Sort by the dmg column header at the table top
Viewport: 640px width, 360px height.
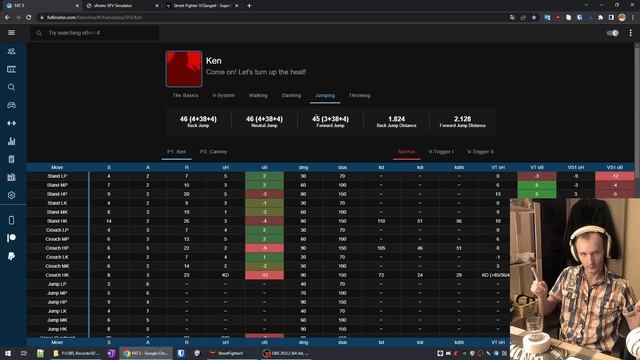[x=303, y=167]
